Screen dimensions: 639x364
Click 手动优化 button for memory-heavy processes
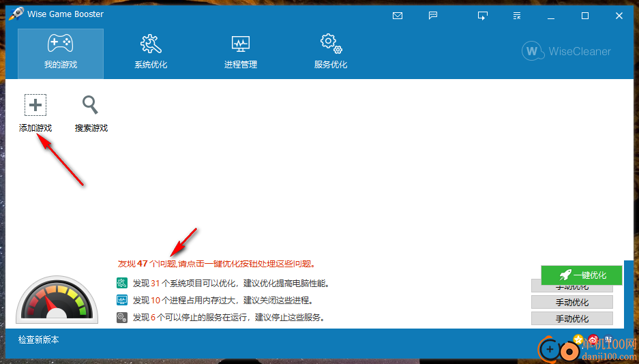click(571, 302)
